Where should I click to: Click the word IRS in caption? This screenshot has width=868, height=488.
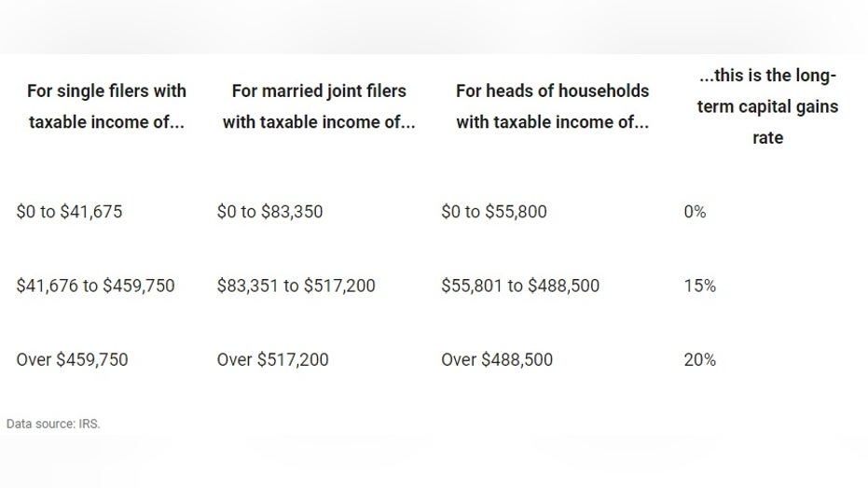(88, 424)
